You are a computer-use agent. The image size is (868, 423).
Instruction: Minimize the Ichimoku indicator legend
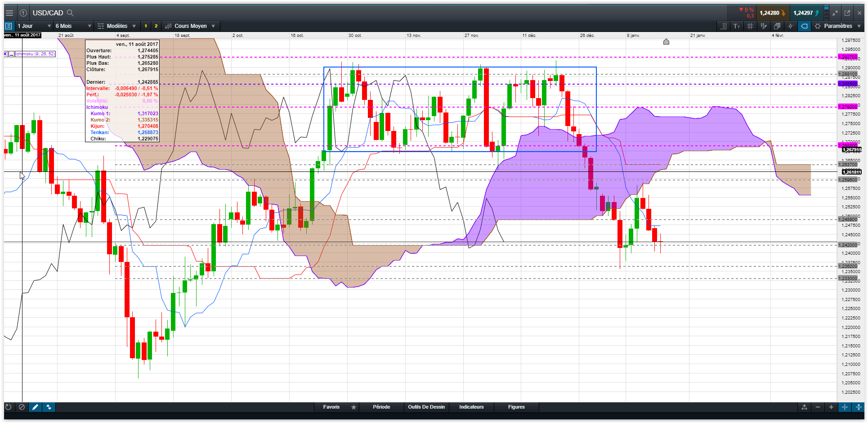click(12, 54)
